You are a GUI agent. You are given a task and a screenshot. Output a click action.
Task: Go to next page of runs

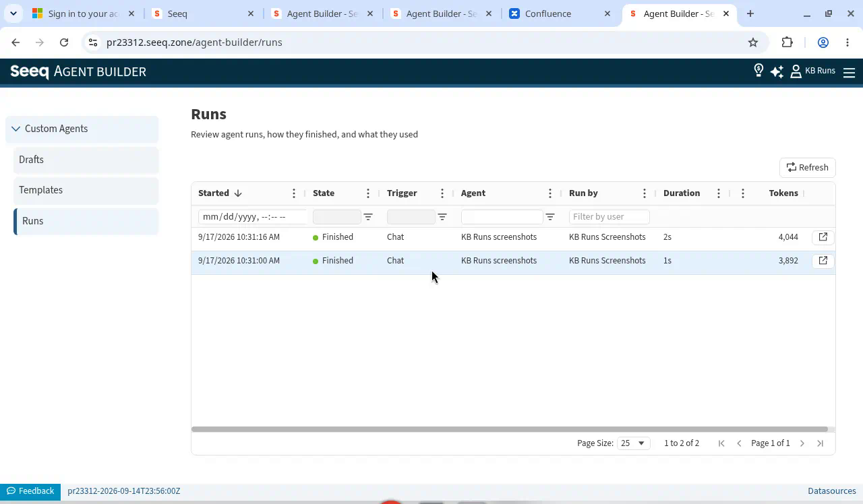click(x=802, y=443)
